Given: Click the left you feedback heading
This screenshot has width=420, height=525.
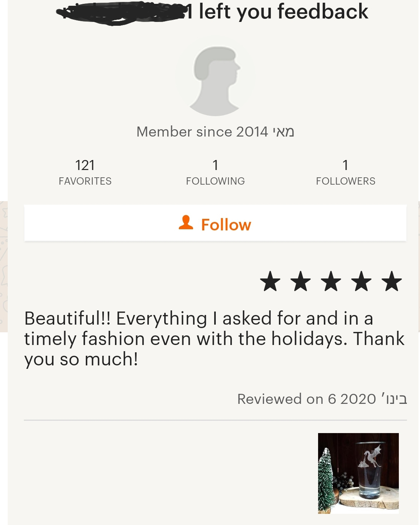Looking at the screenshot, I should (283, 12).
